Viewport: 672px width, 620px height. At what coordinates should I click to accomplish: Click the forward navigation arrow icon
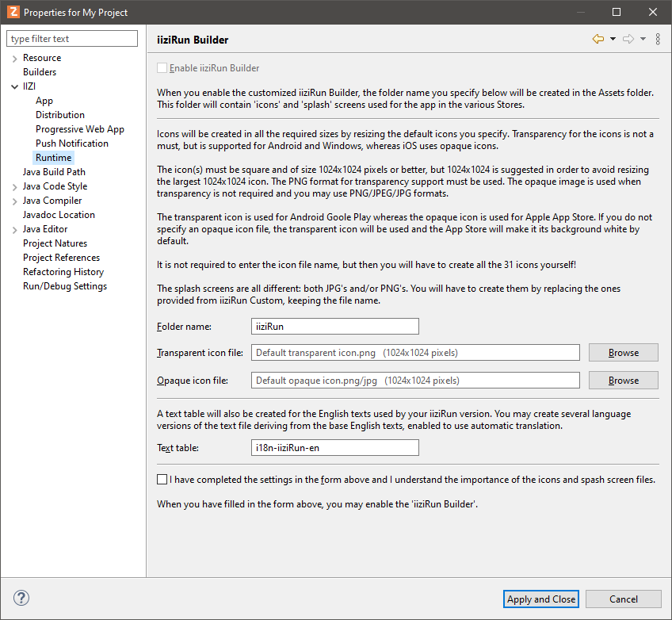(x=628, y=39)
